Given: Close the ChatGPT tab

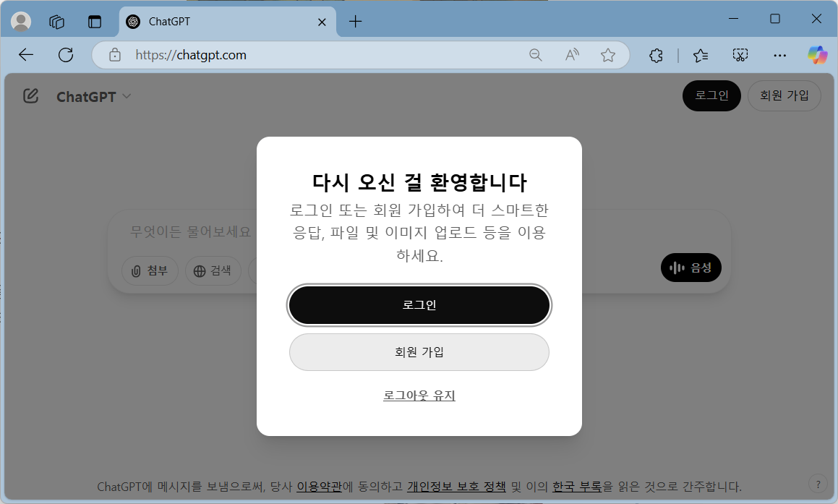Looking at the screenshot, I should pyautogui.click(x=322, y=22).
